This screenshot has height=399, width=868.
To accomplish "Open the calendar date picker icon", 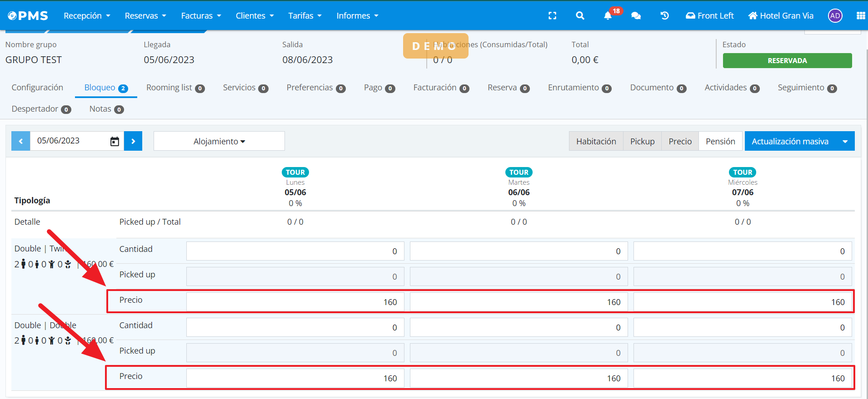I will pos(115,142).
